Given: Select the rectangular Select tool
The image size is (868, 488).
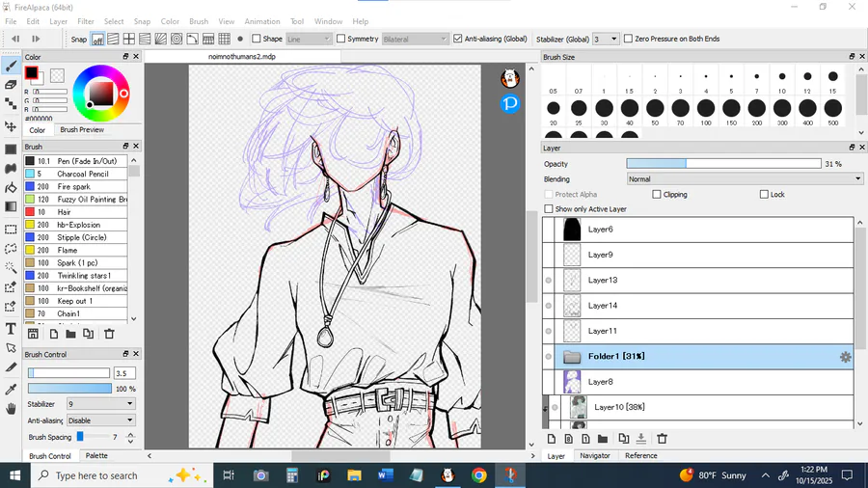Looking at the screenshot, I should (11, 230).
